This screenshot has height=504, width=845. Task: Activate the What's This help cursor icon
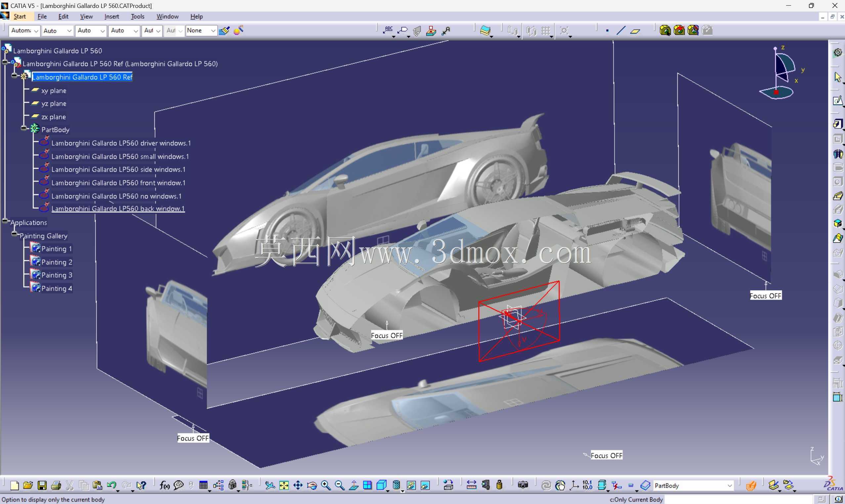141,485
